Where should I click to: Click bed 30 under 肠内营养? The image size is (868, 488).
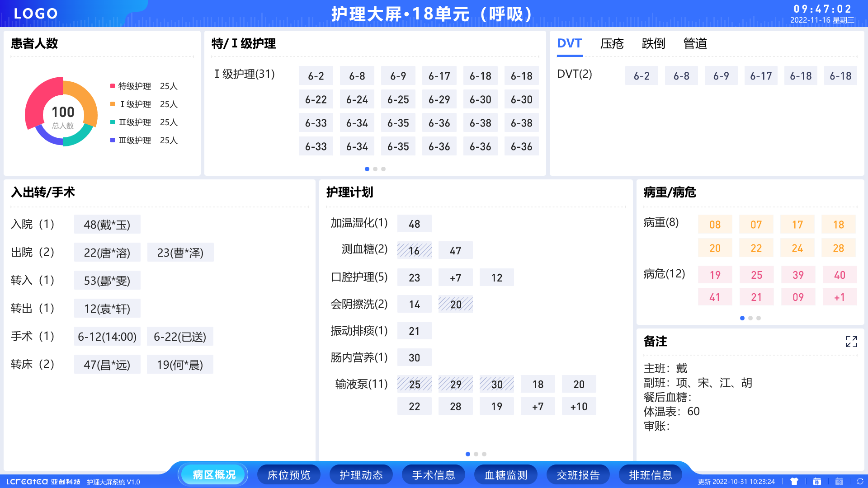(415, 358)
